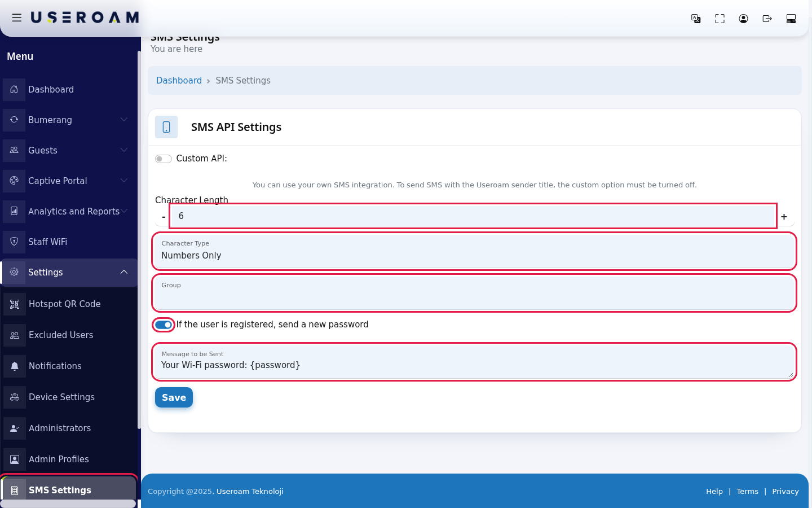Open the hamburger menu icon
This screenshot has width=812, height=508.
[x=17, y=17]
